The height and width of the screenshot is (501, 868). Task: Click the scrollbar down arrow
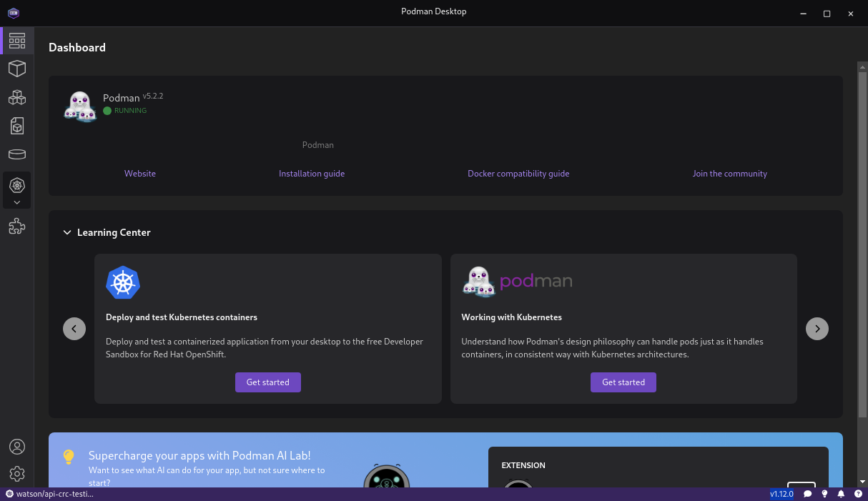pos(862,482)
